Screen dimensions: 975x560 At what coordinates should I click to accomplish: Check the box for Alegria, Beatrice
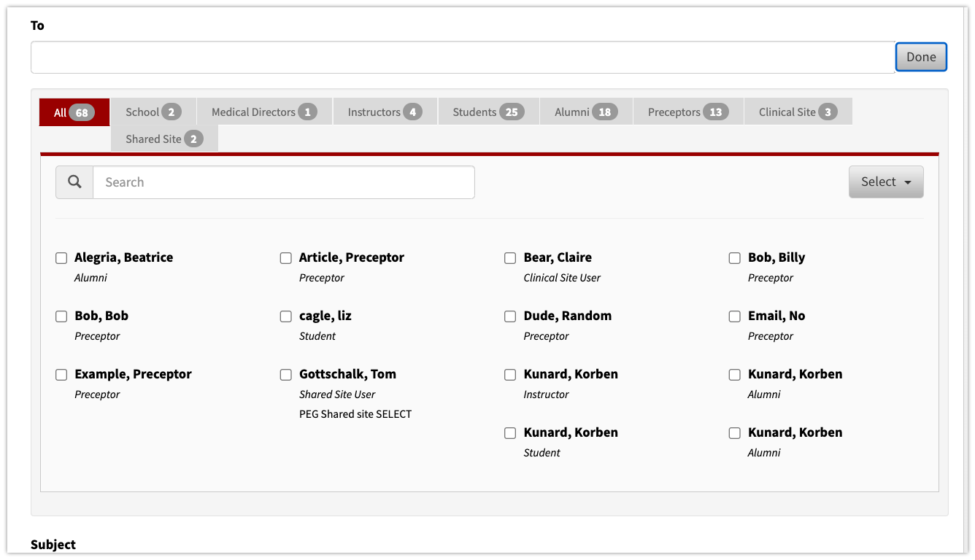coord(61,258)
